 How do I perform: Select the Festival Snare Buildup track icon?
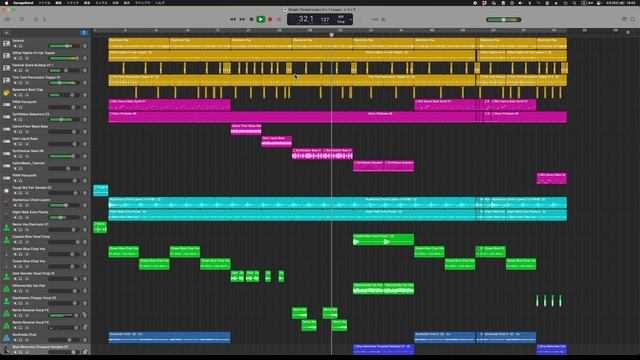click(x=6, y=68)
